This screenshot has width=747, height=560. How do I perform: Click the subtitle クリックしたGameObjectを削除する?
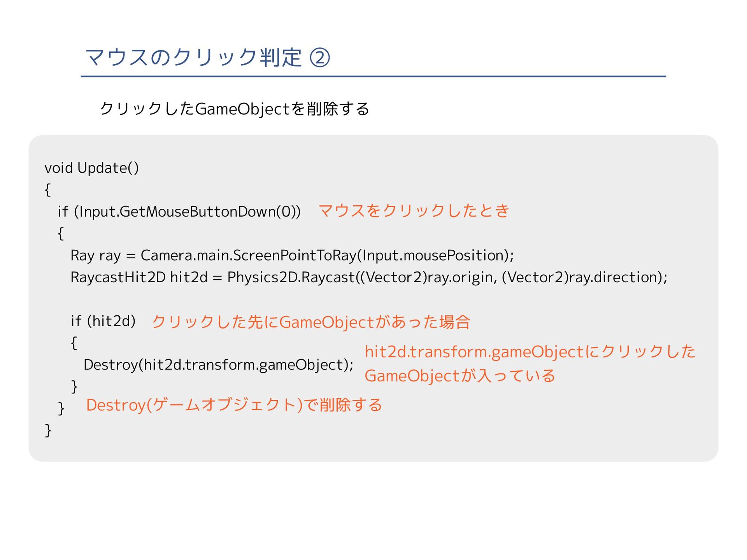(234, 109)
